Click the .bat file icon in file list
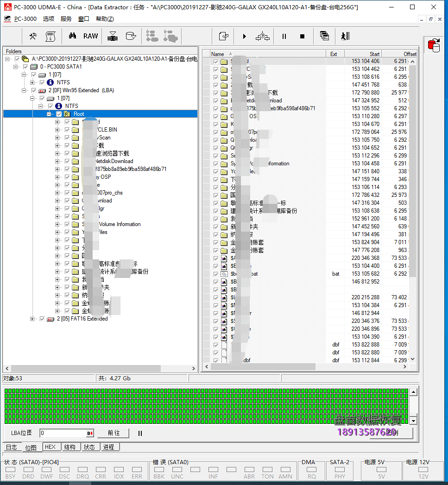 click(x=224, y=274)
